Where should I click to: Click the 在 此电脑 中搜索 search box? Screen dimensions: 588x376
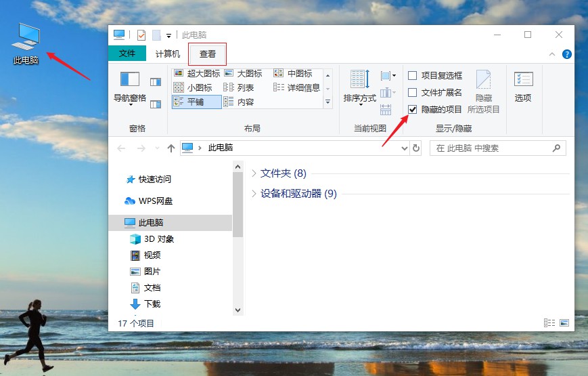pyautogui.click(x=497, y=148)
